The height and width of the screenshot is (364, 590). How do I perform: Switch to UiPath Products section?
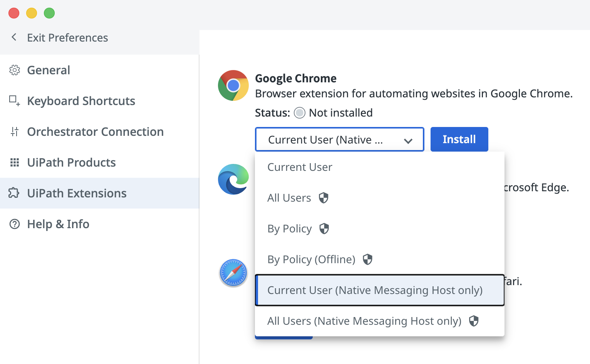99,162
